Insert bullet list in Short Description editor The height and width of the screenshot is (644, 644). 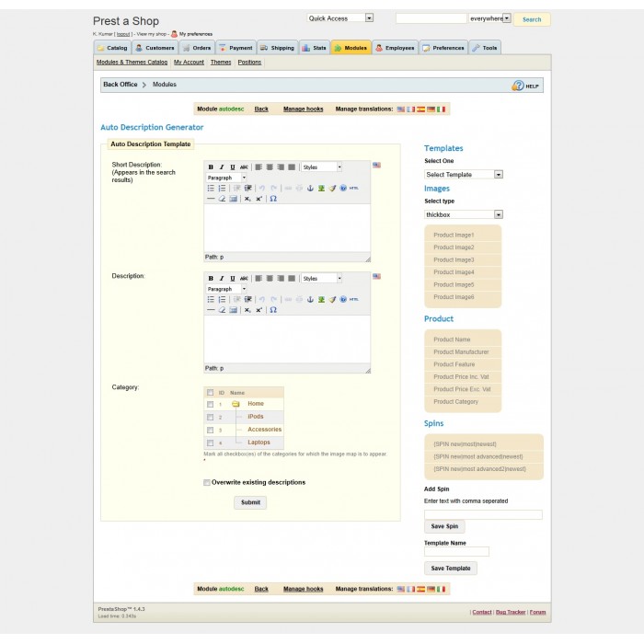click(211, 188)
